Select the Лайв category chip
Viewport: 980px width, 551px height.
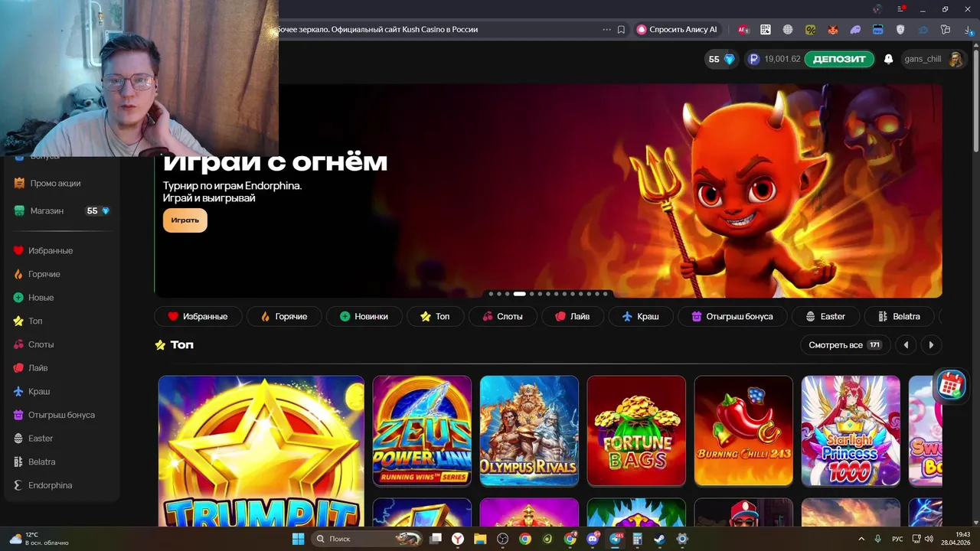click(573, 316)
